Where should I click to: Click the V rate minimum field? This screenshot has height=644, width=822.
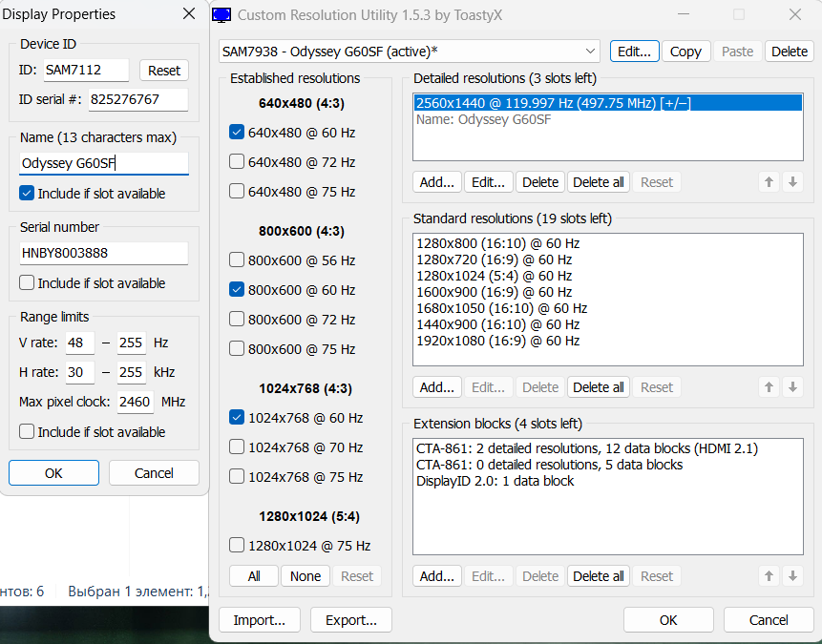coord(80,343)
